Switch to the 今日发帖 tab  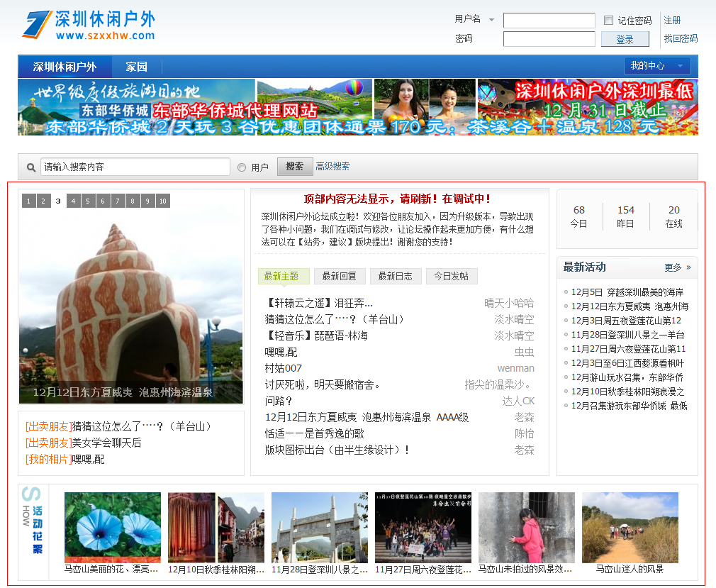(451, 276)
